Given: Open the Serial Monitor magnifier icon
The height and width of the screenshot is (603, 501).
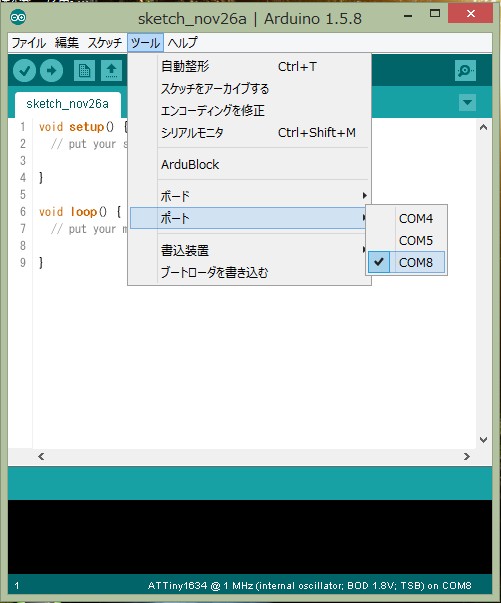Looking at the screenshot, I should pos(465,70).
